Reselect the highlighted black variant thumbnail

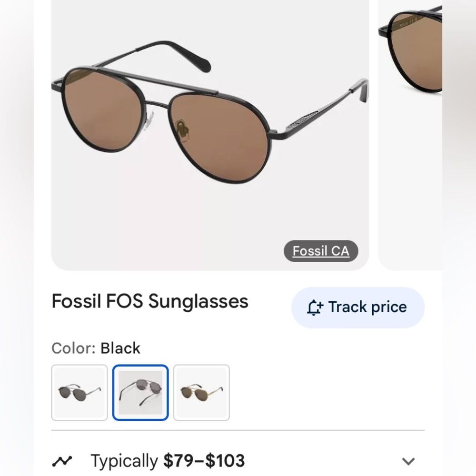[x=140, y=392]
